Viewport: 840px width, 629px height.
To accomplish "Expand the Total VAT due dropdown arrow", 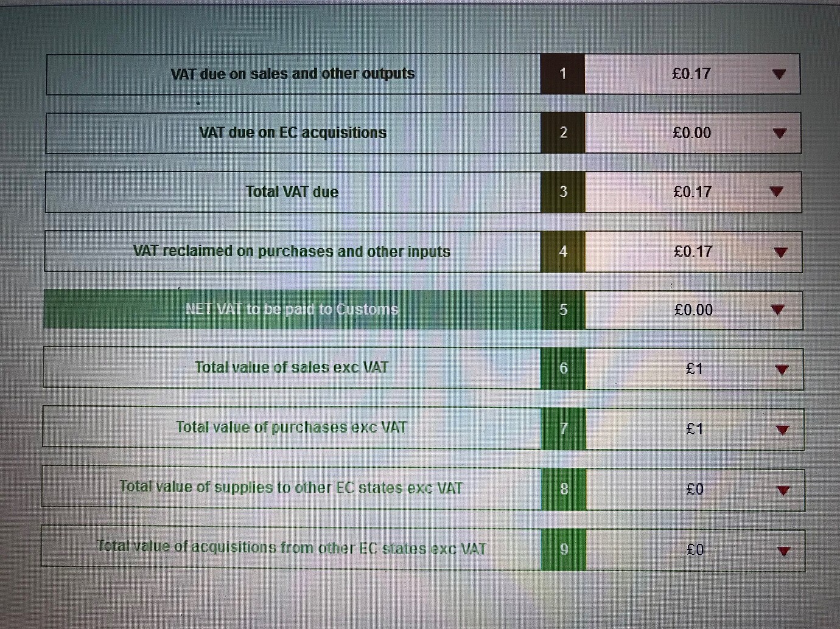I will coord(777,192).
